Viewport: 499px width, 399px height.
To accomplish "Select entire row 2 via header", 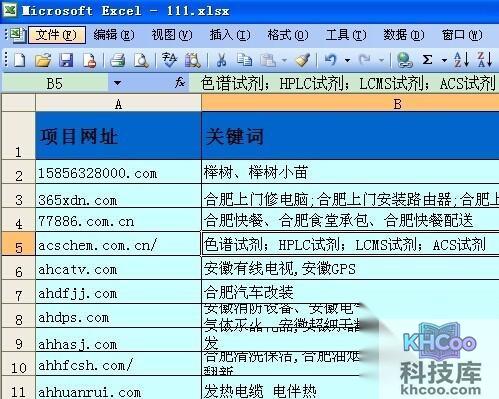I will click(18, 172).
